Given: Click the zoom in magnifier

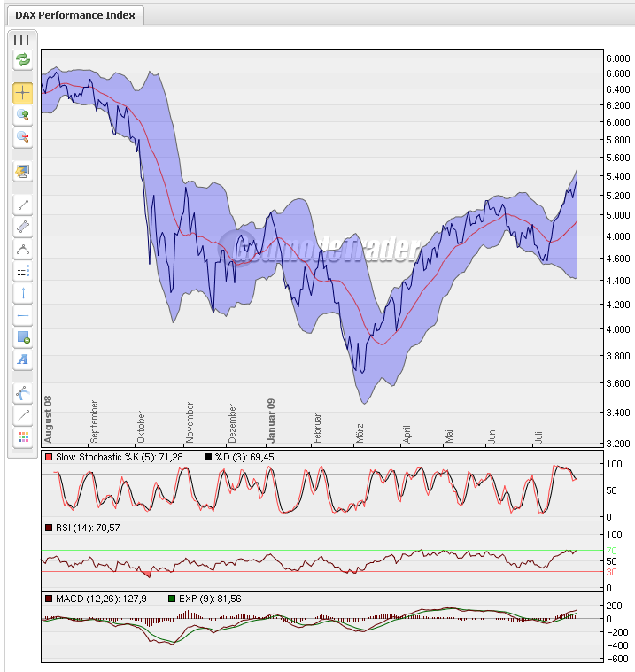Looking at the screenshot, I should (22, 114).
